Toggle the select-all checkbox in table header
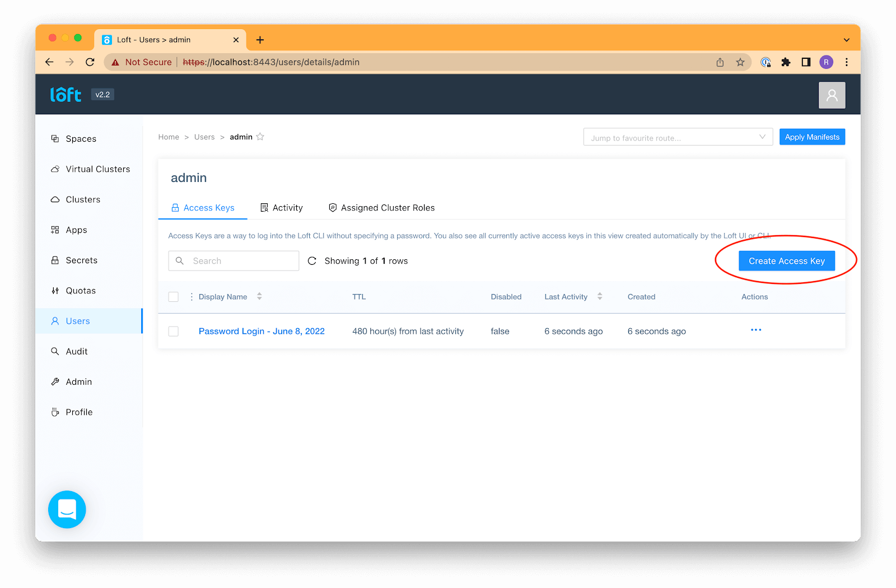The image size is (896, 588). point(173,297)
